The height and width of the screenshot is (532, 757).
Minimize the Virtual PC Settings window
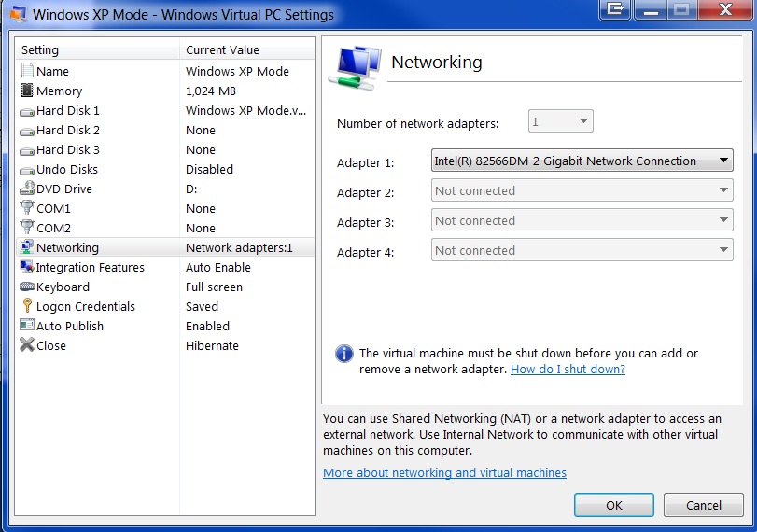[x=651, y=9]
